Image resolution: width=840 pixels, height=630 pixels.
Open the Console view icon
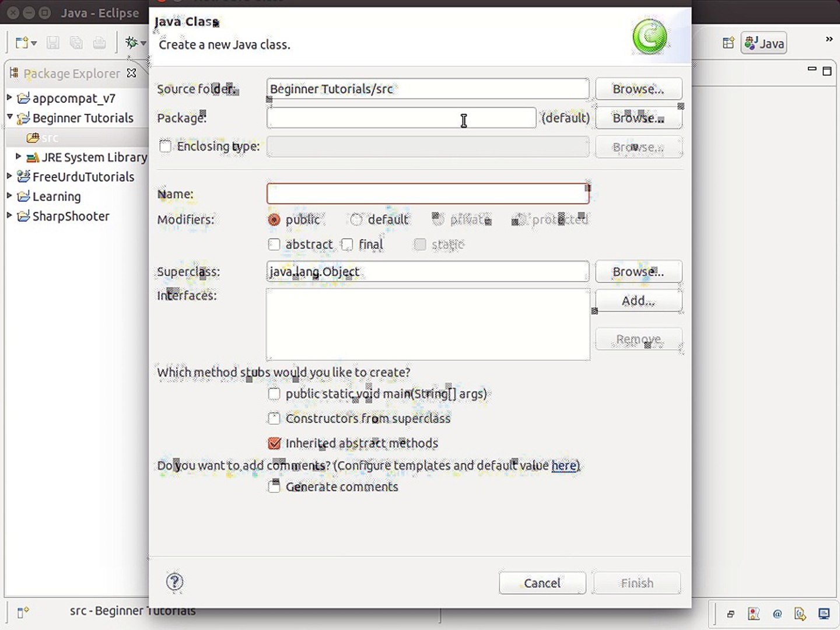pos(824,614)
